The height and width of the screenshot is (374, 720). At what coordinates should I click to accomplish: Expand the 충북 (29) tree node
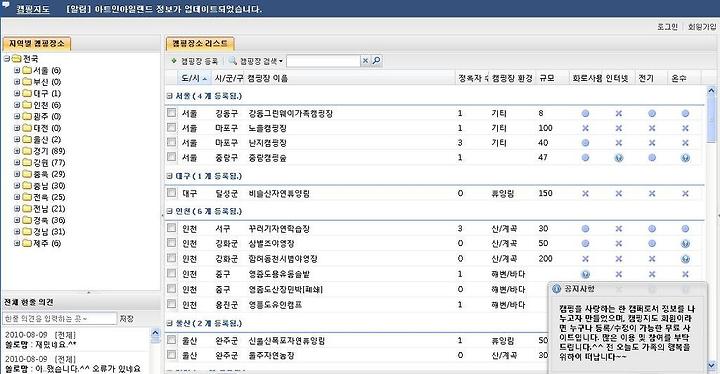(x=17, y=174)
